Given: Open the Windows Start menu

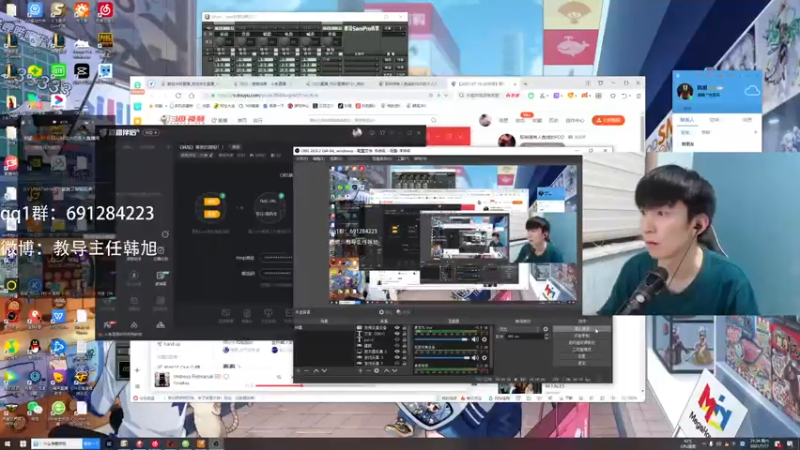Looking at the screenshot, I should [x=9, y=444].
